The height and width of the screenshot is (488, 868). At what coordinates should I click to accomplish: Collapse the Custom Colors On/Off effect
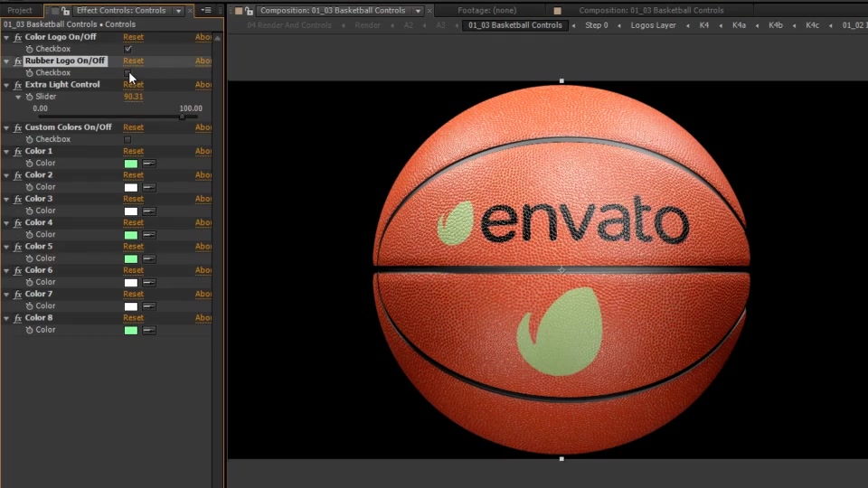[x=6, y=127]
